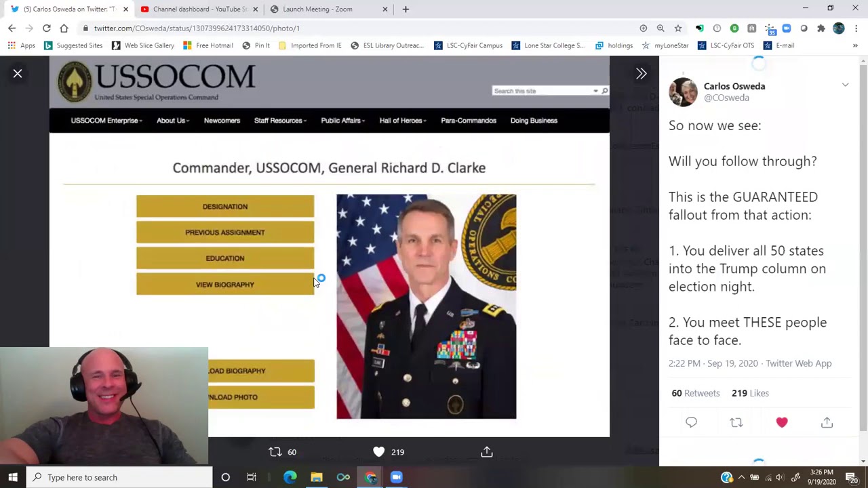Click the Doing Business menu item in the photo
Viewport: 868px width, 488px height.
click(534, 121)
